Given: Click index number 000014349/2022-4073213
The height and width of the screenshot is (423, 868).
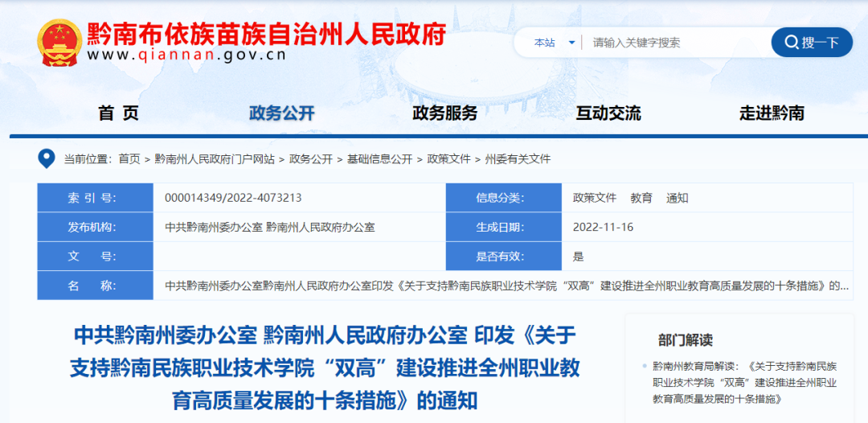Looking at the screenshot, I should 233,198.
